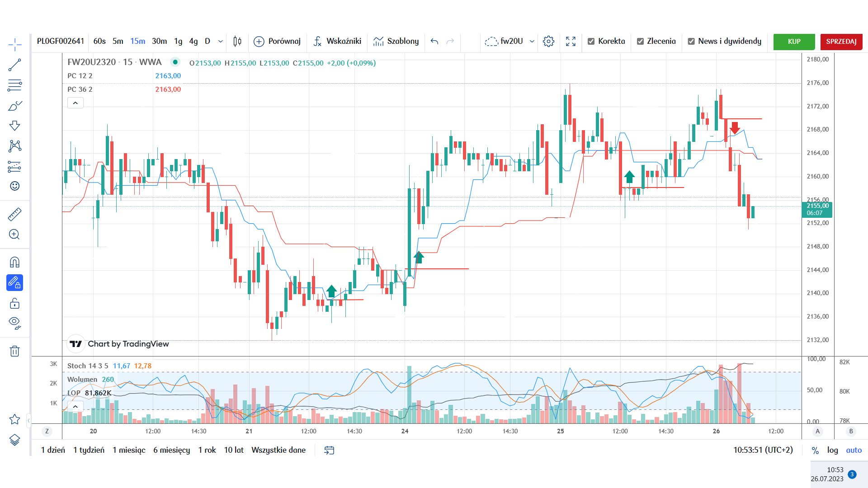
Task: Switch chart to fullscreen mode
Action: tap(571, 42)
